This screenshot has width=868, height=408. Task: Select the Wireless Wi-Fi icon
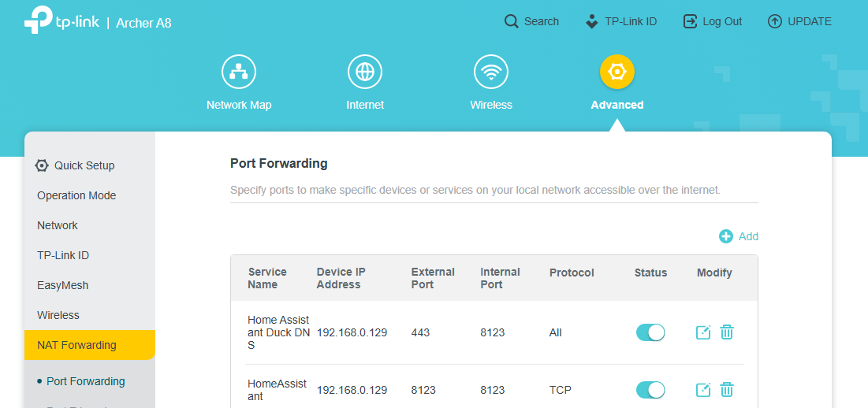coord(491,72)
